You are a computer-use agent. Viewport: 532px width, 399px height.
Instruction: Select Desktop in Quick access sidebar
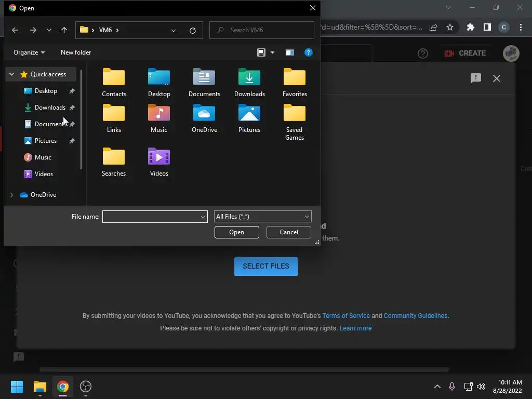tap(46, 91)
